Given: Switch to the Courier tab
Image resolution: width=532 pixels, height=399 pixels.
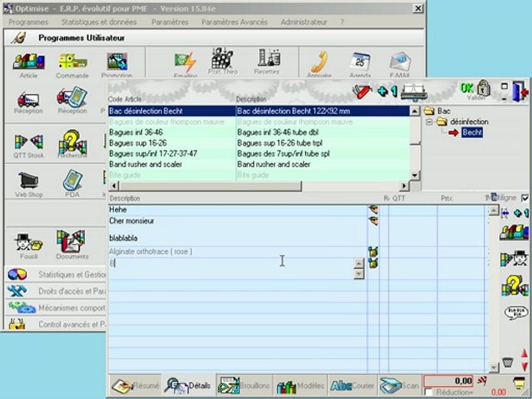Looking at the screenshot, I should coord(352,386).
